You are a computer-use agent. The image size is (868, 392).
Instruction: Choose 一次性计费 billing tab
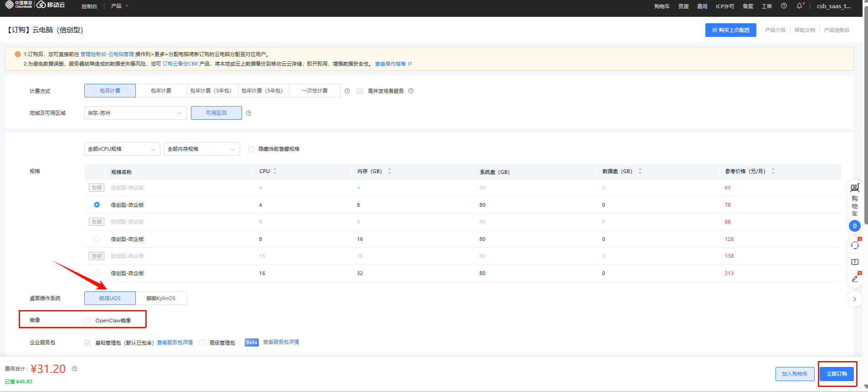pyautogui.click(x=314, y=91)
